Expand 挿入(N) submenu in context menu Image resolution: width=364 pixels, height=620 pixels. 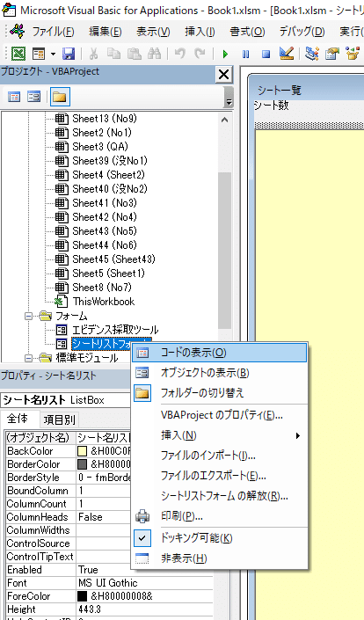219,435
